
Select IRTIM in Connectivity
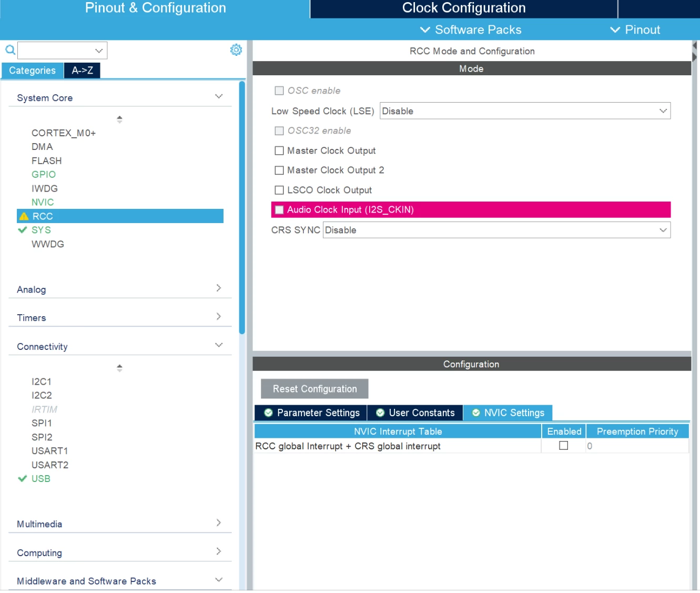tap(44, 409)
